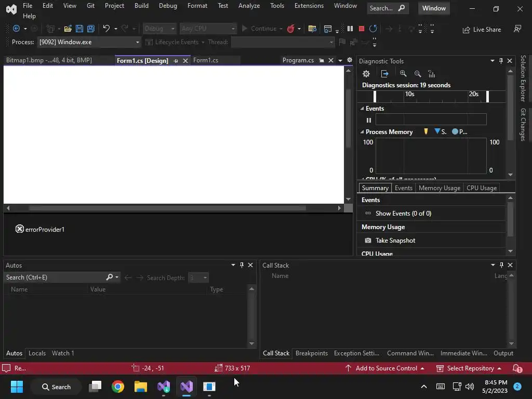Click the Open File folder icon
The height and width of the screenshot is (399, 532).
tap(68, 29)
